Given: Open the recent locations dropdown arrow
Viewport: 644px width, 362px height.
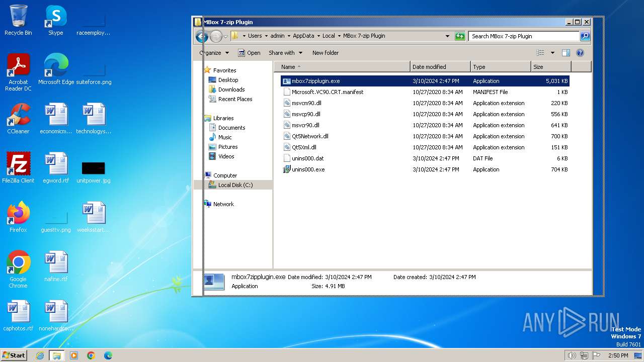Looking at the screenshot, I should (225, 36).
